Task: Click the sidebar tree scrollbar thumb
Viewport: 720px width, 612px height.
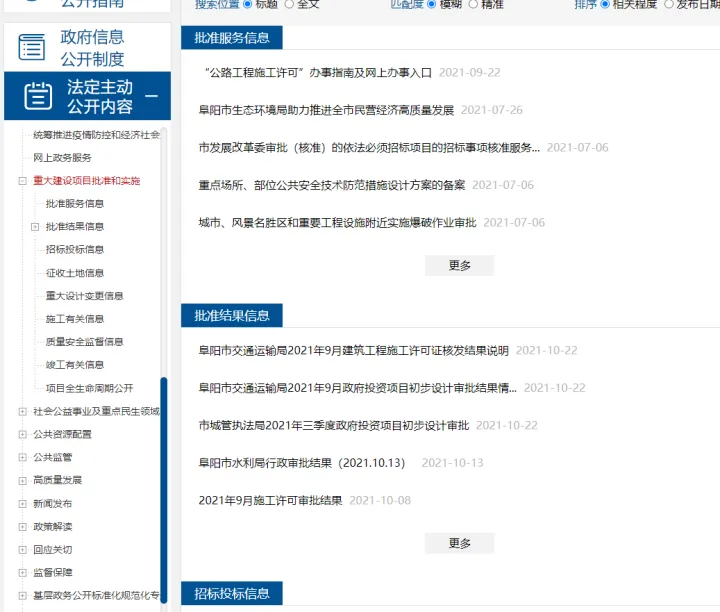Action: pyautogui.click(x=163, y=490)
